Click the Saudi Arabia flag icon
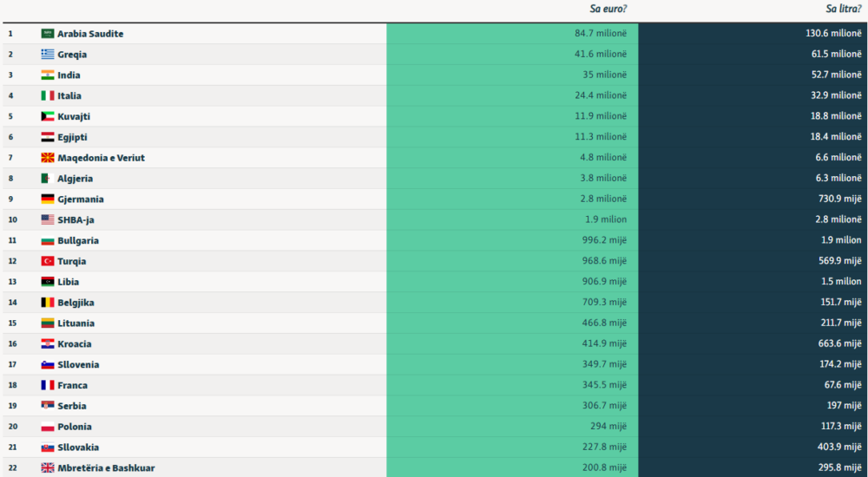This screenshot has width=868, height=477. [x=48, y=34]
